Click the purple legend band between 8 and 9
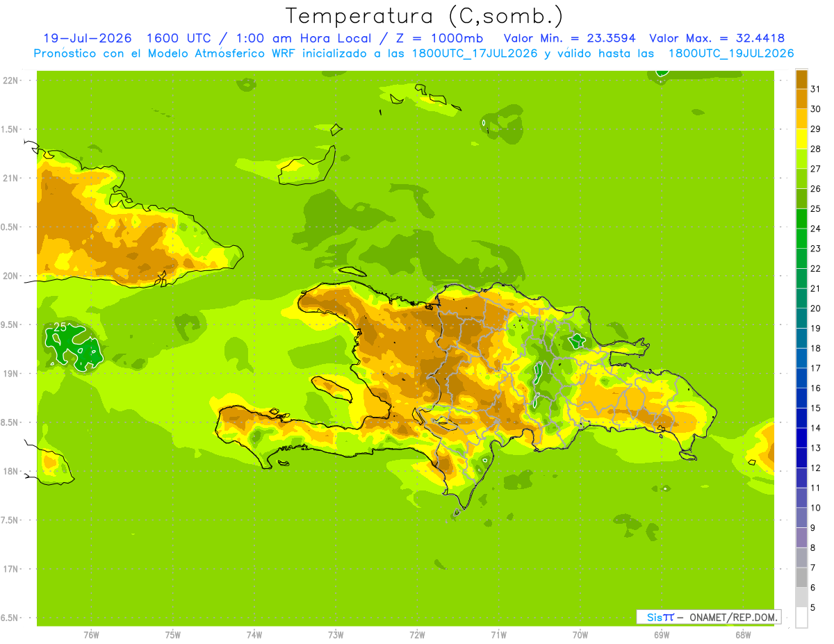Screen dimensions: 834x644 click(801, 538)
